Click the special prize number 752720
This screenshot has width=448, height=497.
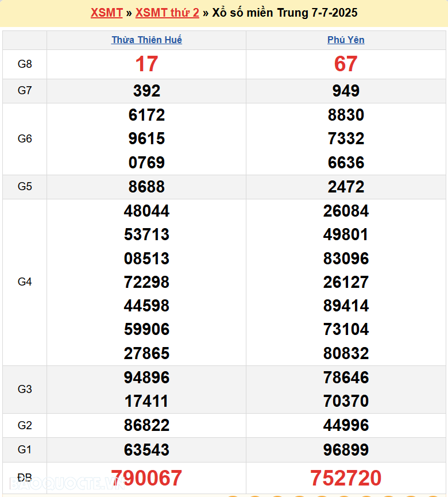(346, 478)
